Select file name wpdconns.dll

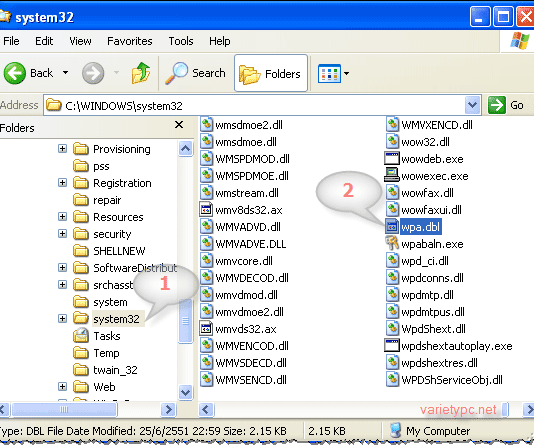(432, 278)
